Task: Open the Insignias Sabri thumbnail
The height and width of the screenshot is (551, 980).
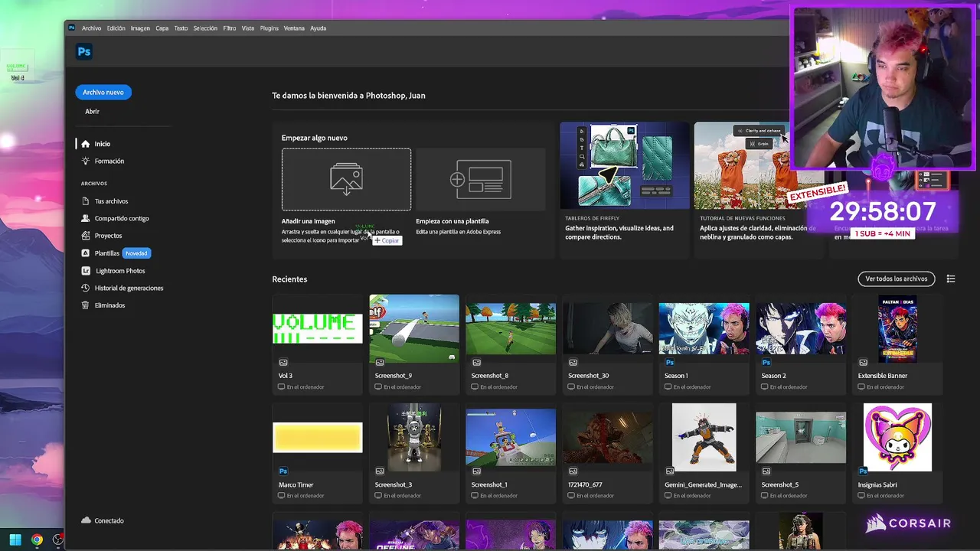Action: click(897, 438)
